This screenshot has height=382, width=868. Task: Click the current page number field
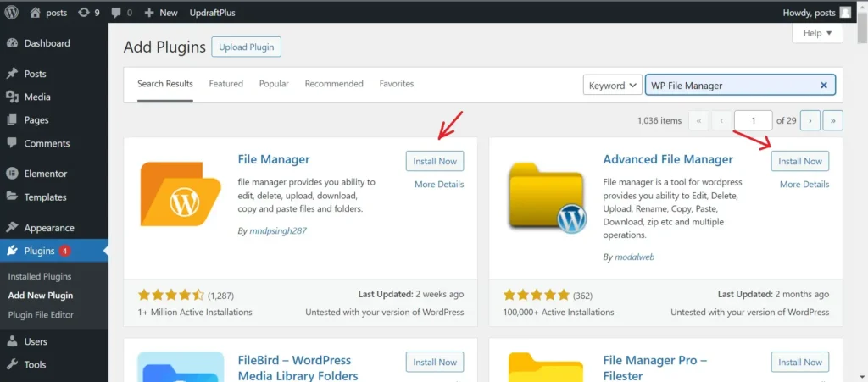(x=753, y=121)
